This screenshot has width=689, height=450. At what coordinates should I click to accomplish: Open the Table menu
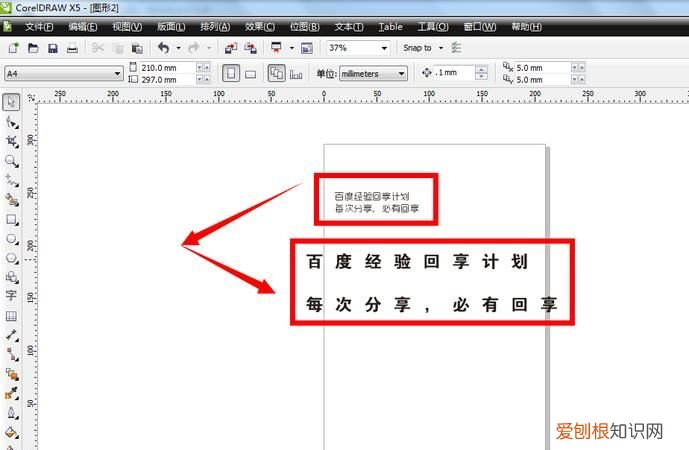(x=391, y=27)
